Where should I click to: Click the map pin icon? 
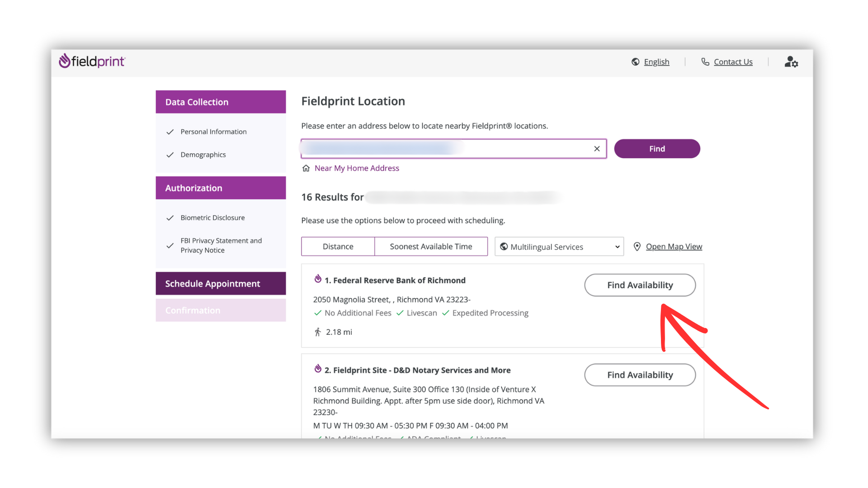point(637,246)
